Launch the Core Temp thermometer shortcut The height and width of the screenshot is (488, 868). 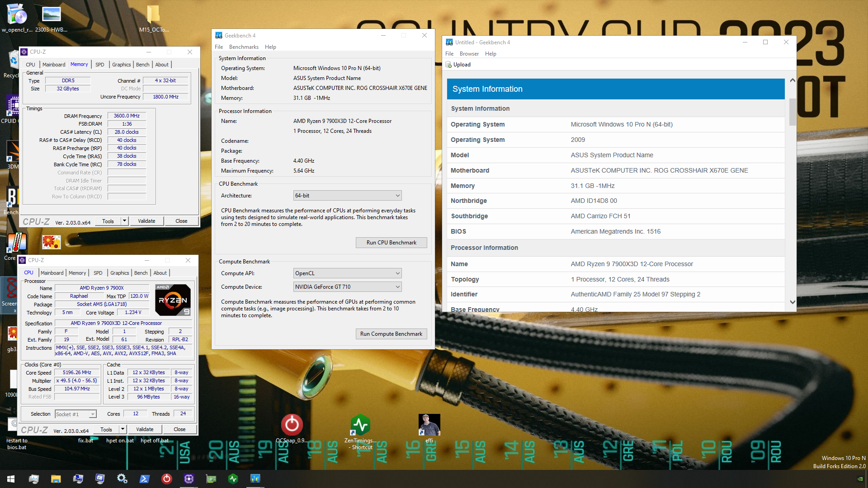[16, 243]
